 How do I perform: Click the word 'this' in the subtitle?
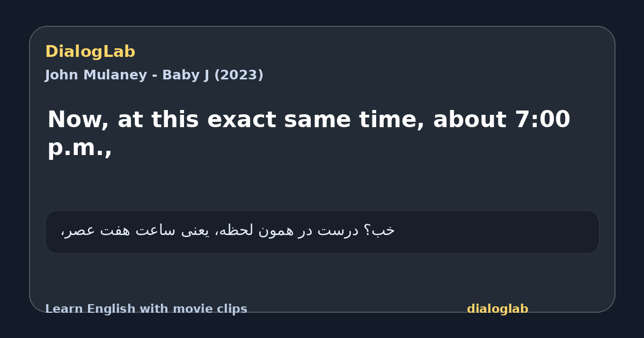pos(173,120)
